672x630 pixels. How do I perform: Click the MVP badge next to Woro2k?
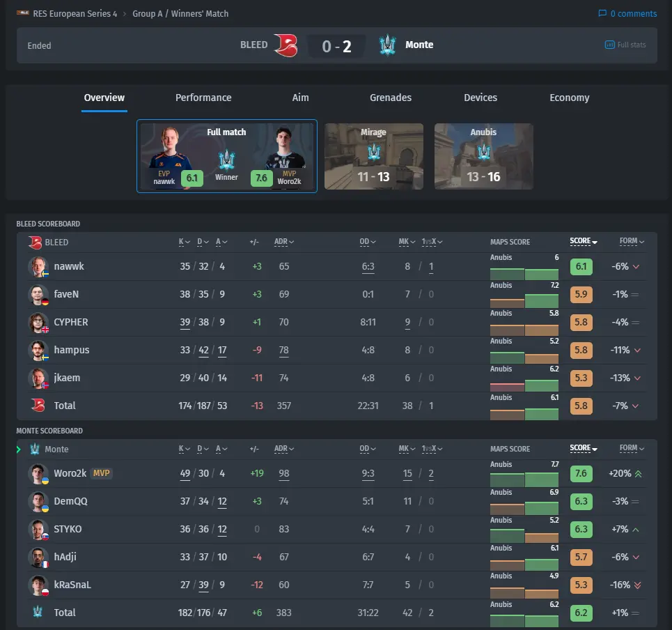(x=101, y=473)
